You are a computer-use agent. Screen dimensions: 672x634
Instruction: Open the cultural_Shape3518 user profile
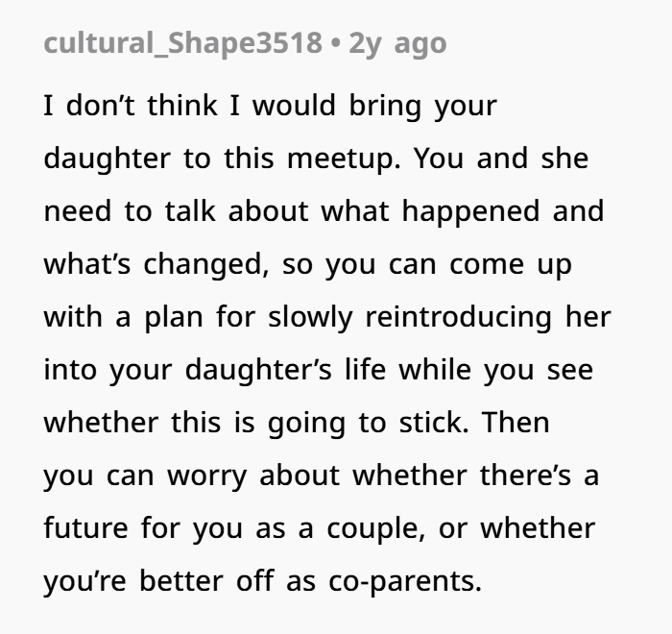tap(182, 43)
